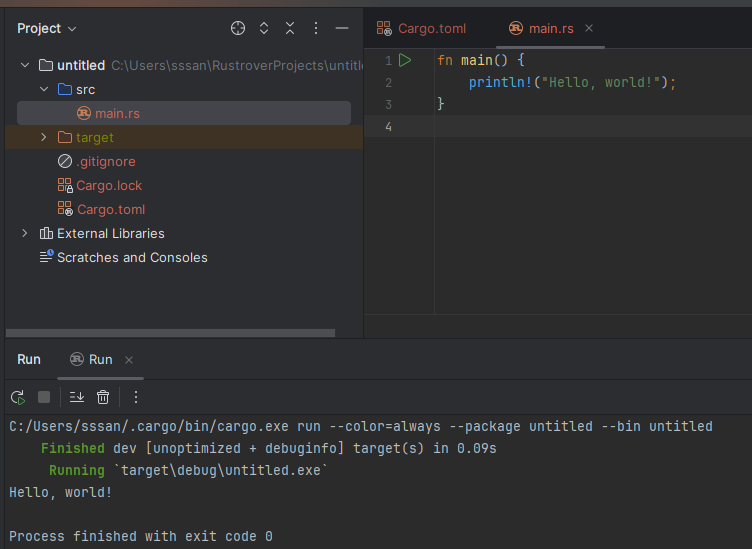
Task: Select Cargo.lock in project tree
Action: (x=109, y=185)
